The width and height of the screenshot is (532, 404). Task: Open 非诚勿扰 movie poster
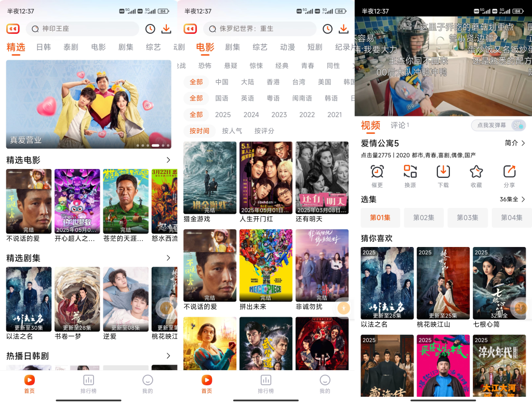point(322,265)
